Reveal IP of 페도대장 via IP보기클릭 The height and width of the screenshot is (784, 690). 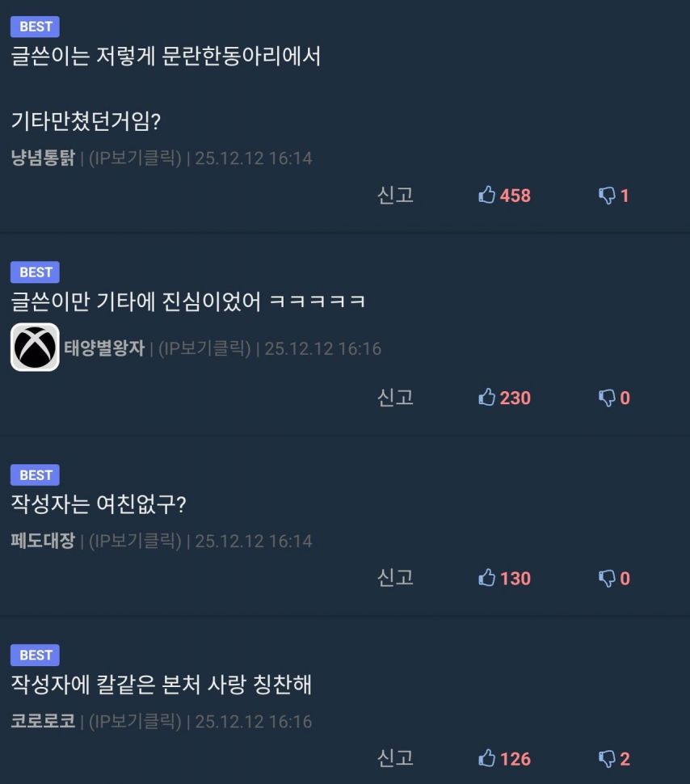[x=135, y=541]
